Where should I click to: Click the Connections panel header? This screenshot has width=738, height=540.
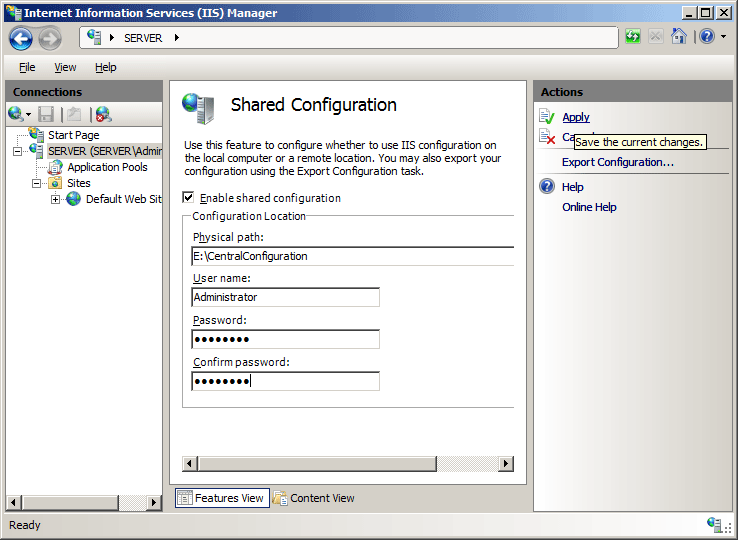(x=84, y=91)
